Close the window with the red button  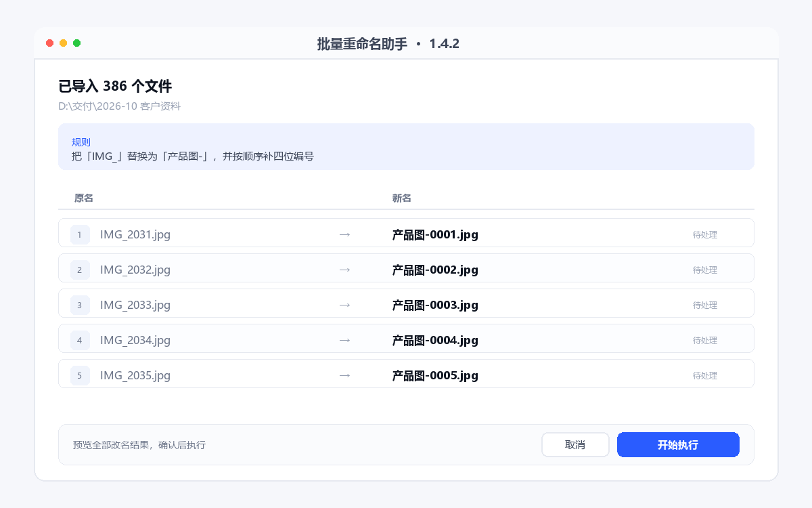tap(50, 43)
